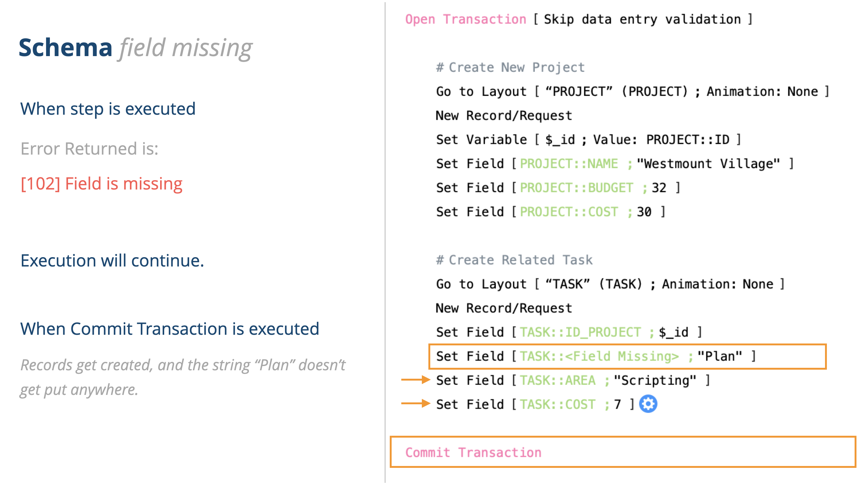Select the Open Transaction script step
The width and height of the screenshot is (868, 485).
coord(578,19)
